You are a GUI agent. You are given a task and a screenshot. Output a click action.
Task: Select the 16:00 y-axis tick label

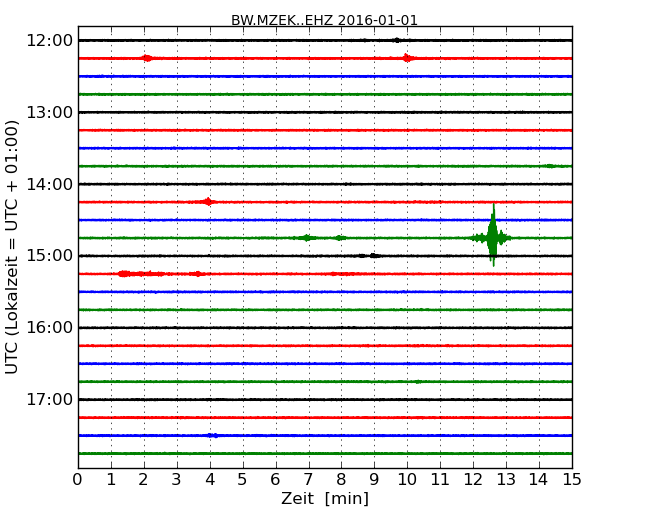[x=49, y=328]
